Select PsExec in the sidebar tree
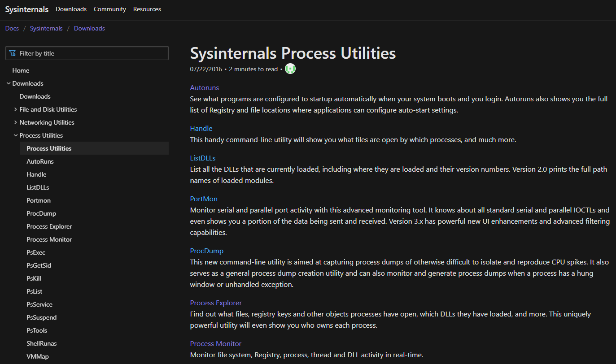The height and width of the screenshot is (364, 616). point(36,252)
